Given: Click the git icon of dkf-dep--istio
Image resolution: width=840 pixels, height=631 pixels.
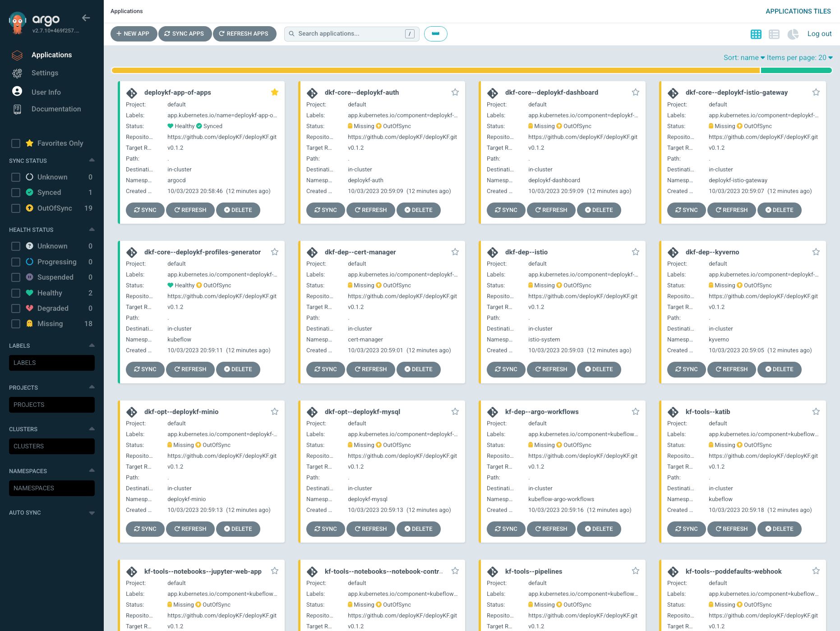Looking at the screenshot, I should click(493, 253).
